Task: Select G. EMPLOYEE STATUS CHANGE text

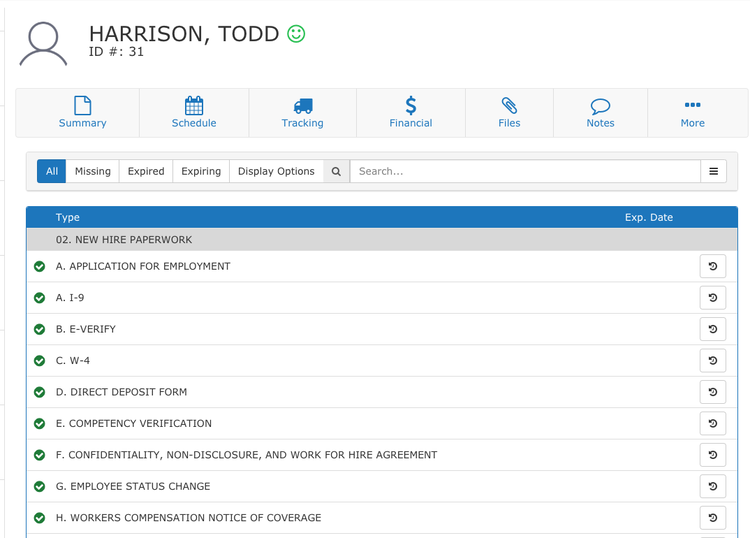Action: (133, 486)
